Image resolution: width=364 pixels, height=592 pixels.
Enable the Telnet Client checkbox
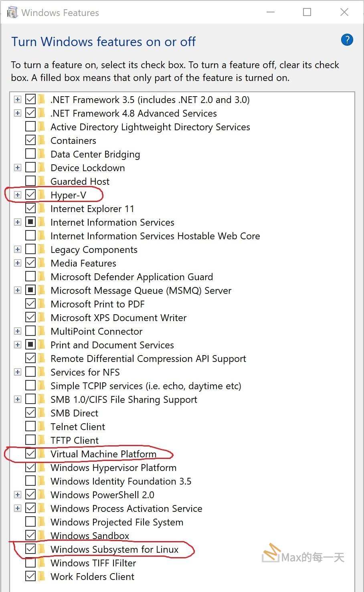click(31, 426)
